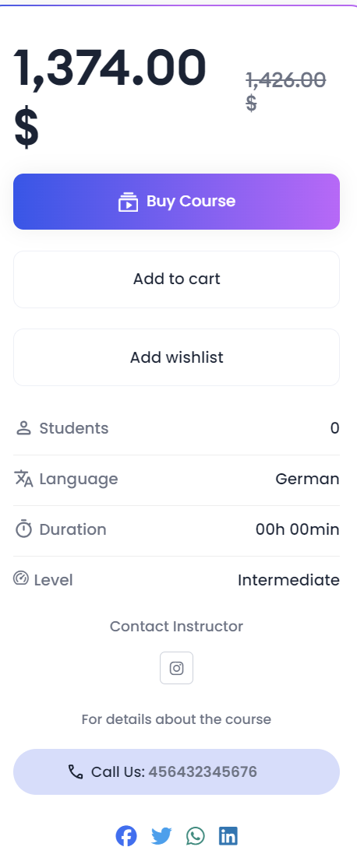
Task: Open the instructor's Instagram icon
Action: pos(176,668)
